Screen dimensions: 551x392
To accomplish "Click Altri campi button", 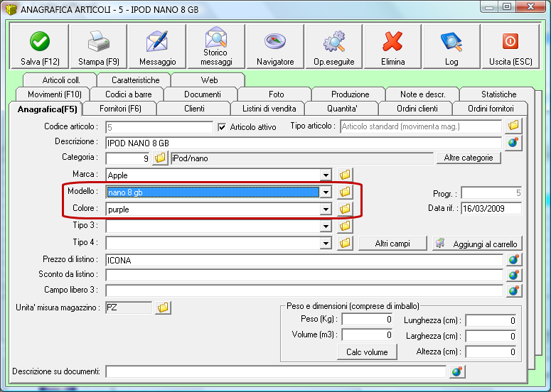I will tap(392, 243).
